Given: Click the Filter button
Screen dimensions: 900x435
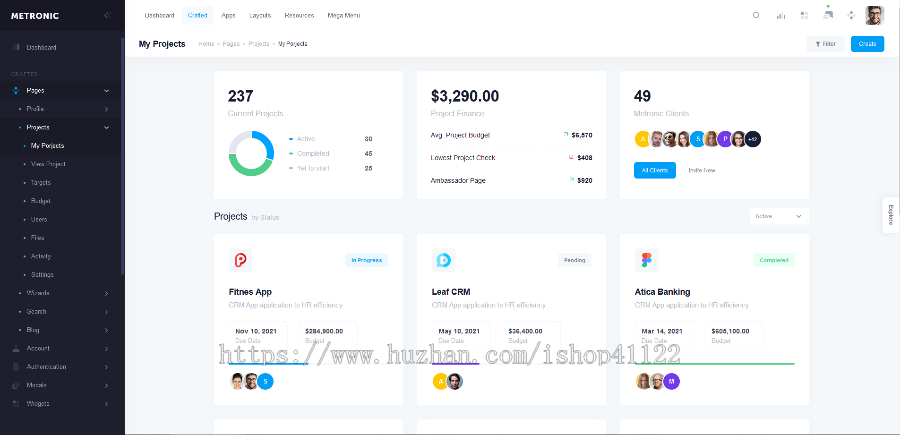Looking at the screenshot, I should click(x=825, y=44).
